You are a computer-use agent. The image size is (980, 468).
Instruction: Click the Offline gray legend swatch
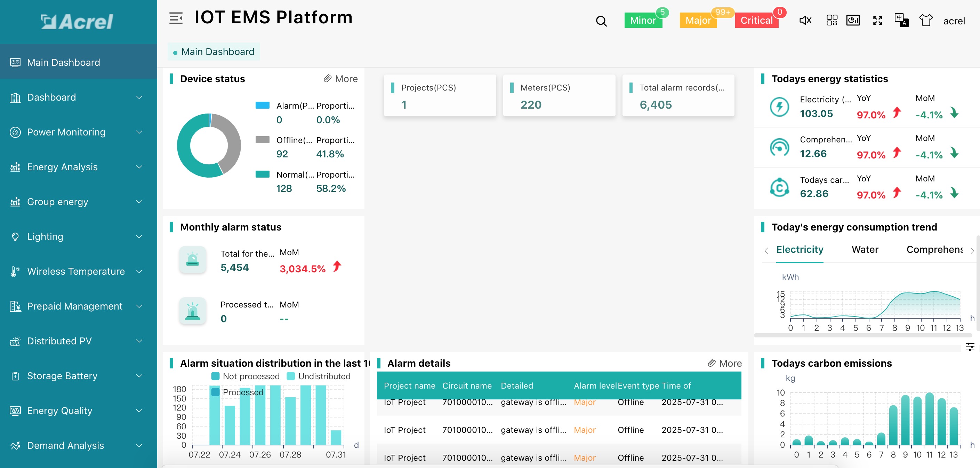(x=262, y=140)
